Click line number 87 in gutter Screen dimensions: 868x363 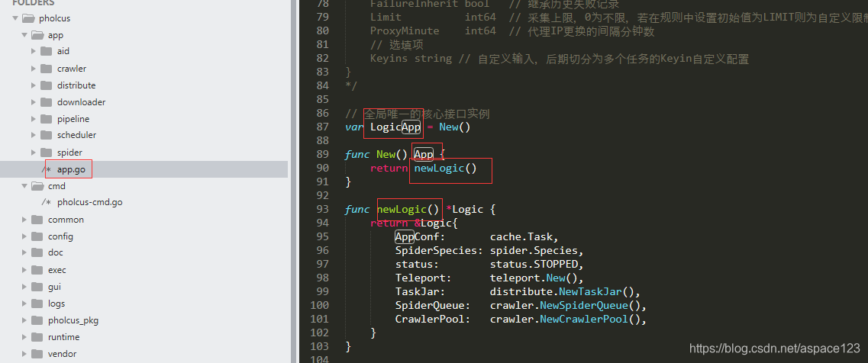(322, 127)
